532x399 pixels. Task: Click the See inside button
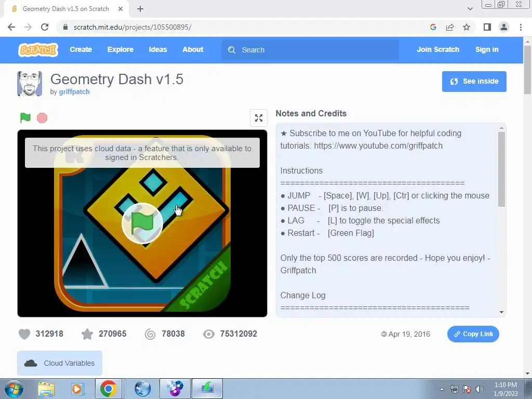tap(474, 82)
